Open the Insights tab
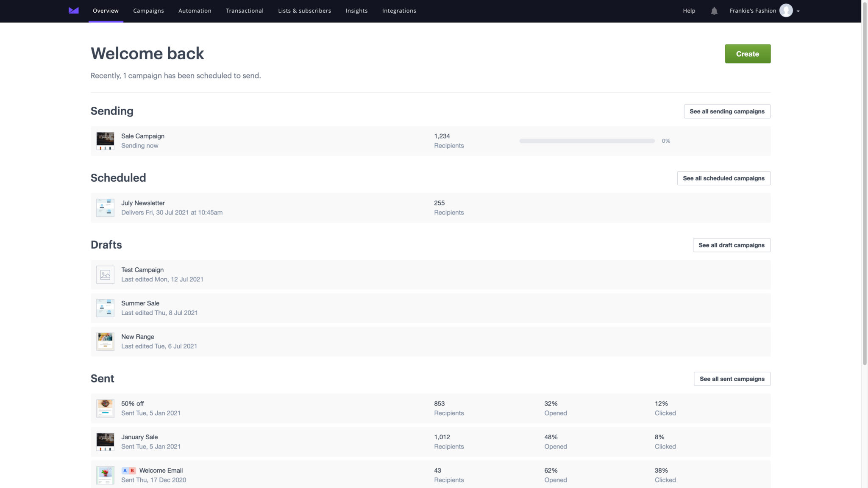This screenshot has width=868, height=488. click(356, 11)
